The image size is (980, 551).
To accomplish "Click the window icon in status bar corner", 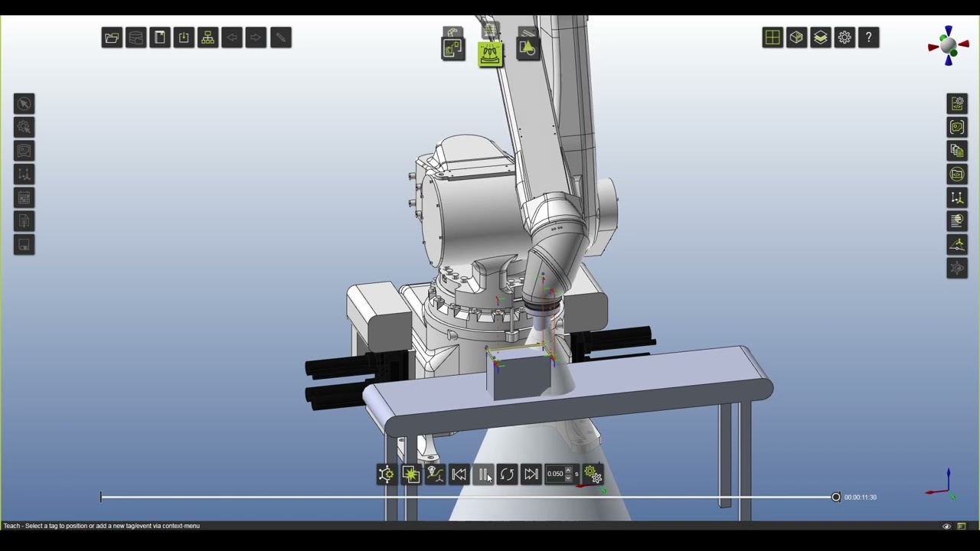I will (962, 527).
